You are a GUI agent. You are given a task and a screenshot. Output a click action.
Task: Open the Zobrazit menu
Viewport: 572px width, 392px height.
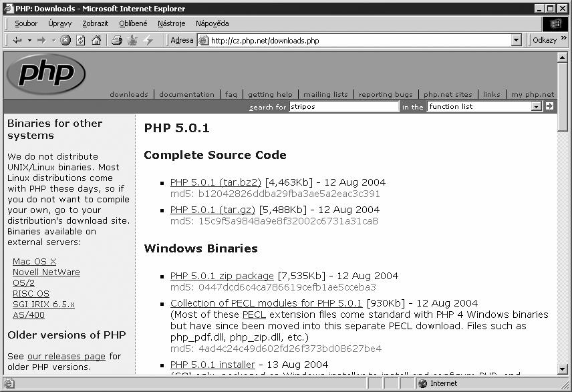click(x=95, y=23)
